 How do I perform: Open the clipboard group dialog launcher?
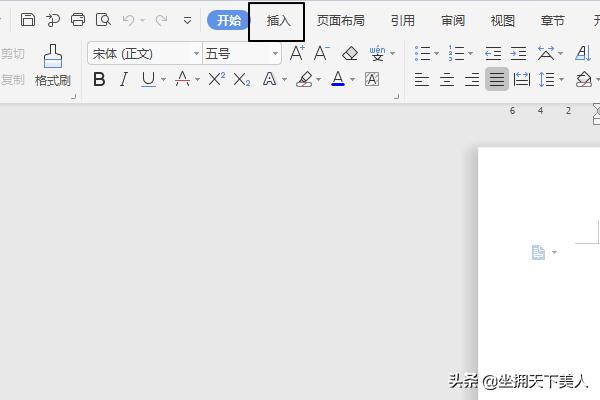pyautogui.click(x=73, y=97)
